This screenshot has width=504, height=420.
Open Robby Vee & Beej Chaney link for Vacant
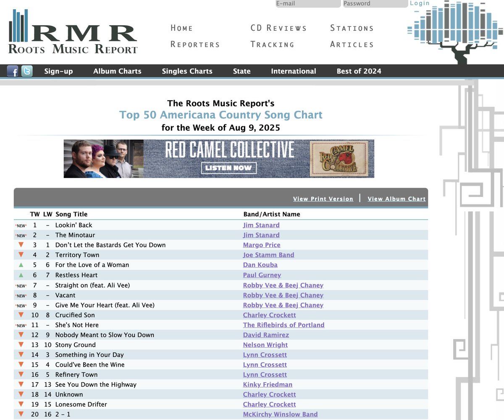tap(283, 295)
